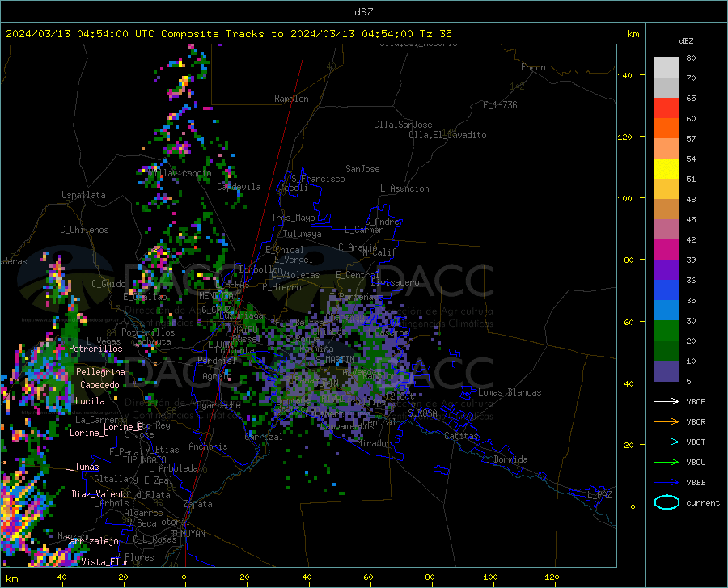Click the Divisadero map label
The height and width of the screenshot is (588, 728).
pyautogui.click(x=395, y=282)
